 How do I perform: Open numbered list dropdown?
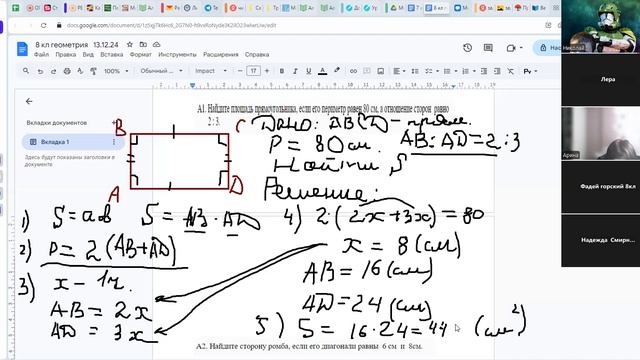(x=468, y=71)
